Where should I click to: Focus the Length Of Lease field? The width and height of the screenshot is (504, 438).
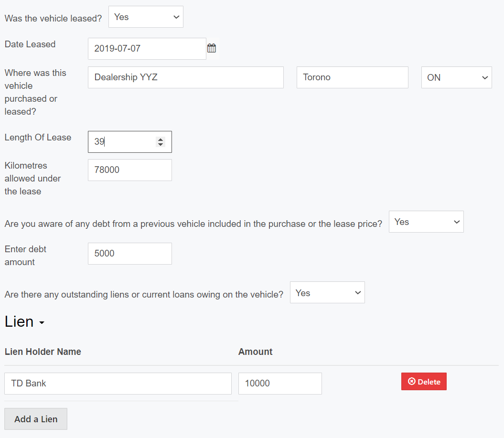click(122, 142)
